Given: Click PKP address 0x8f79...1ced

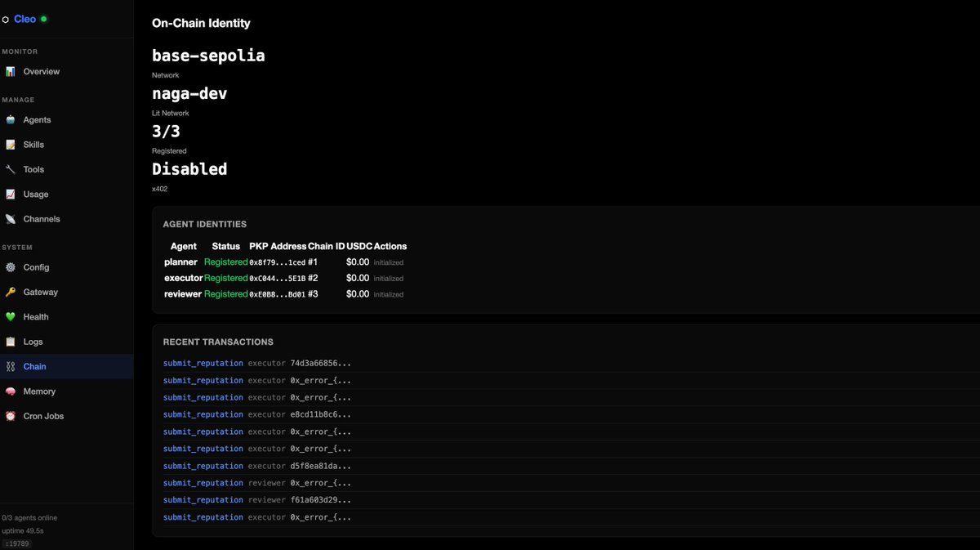Looking at the screenshot, I should [x=278, y=262].
